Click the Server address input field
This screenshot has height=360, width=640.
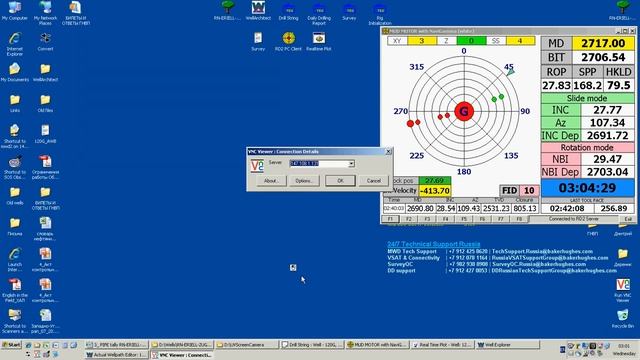[x=319, y=164]
